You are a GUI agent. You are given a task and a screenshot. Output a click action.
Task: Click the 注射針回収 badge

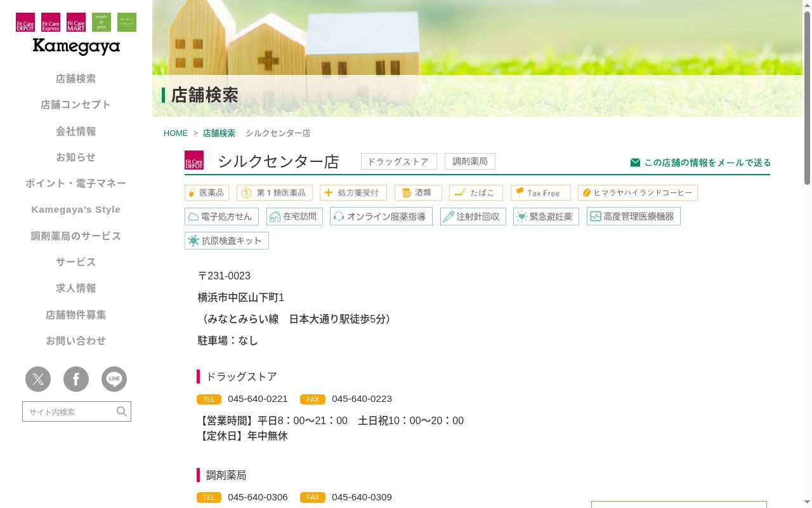click(x=473, y=216)
